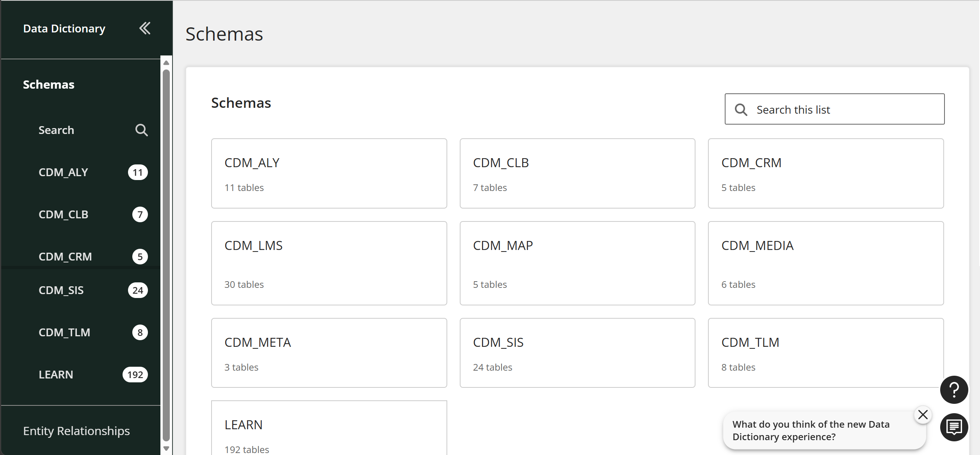Select Schemas in the sidebar

click(49, 84)
